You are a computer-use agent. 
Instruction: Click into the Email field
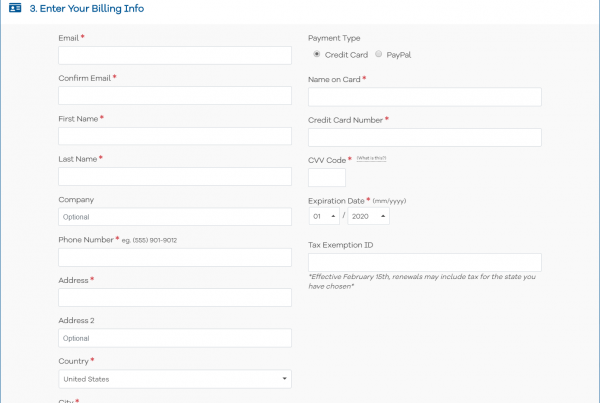[x=175, y=55]
